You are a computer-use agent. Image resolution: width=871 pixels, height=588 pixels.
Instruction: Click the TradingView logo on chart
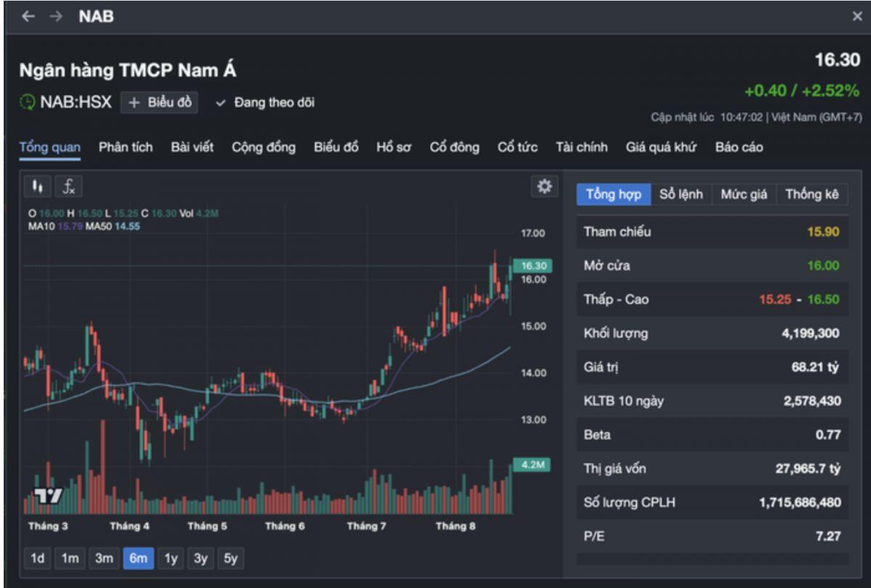coord(49,496)
